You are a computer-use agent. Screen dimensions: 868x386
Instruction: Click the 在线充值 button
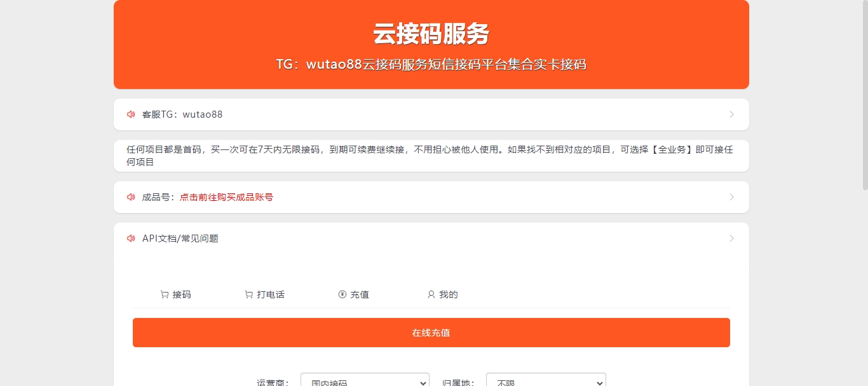431,332
